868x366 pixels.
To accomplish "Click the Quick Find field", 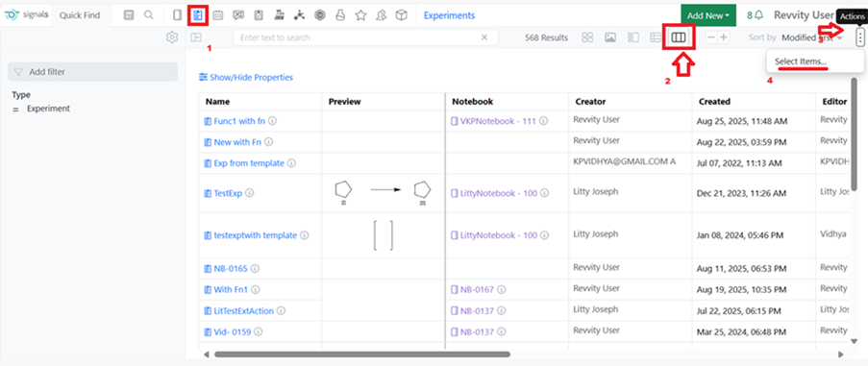I will tap(80, 15).
